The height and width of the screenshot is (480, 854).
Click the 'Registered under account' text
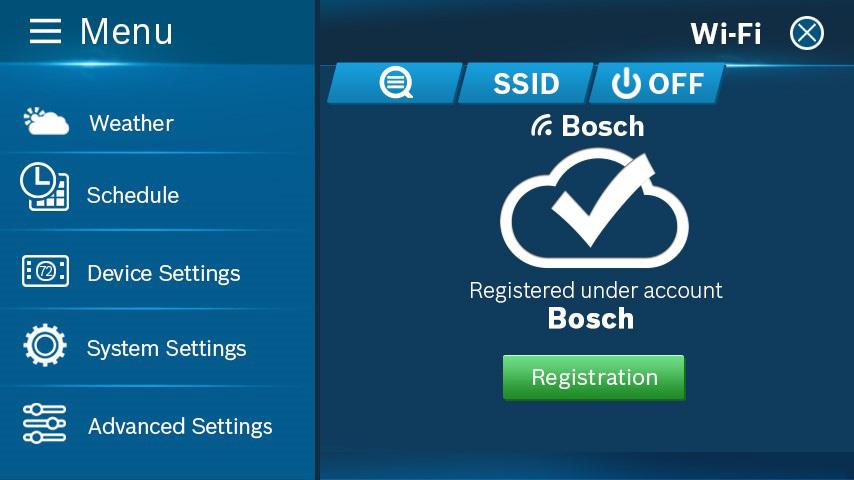coord(596,290)
